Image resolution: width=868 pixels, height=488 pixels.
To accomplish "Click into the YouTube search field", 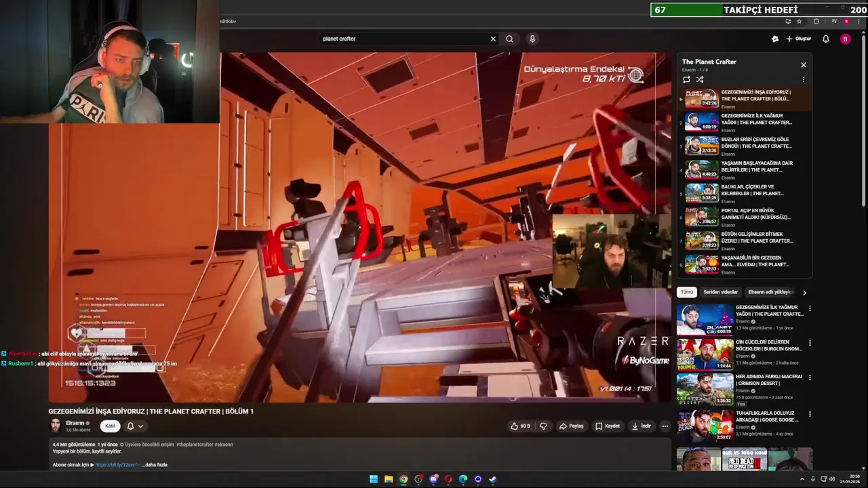I will click(x=403, y=39).
